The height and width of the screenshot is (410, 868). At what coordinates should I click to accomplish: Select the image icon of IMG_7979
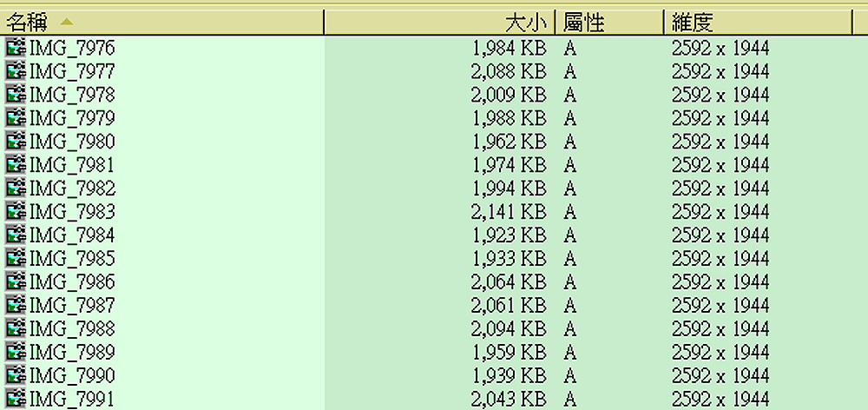pyautogui.click(x=16, y=118)
